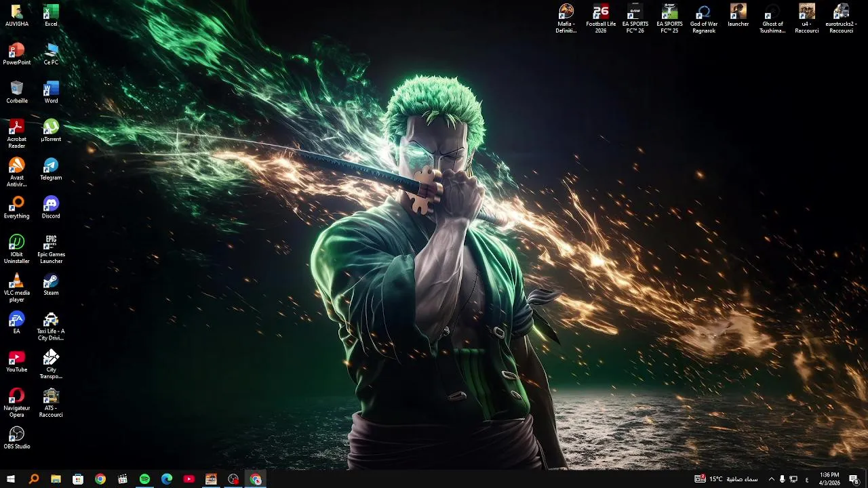Switch the Arabic keyboard language indicator
This screenshot has height=488, width=868.
tap(806, 479)
